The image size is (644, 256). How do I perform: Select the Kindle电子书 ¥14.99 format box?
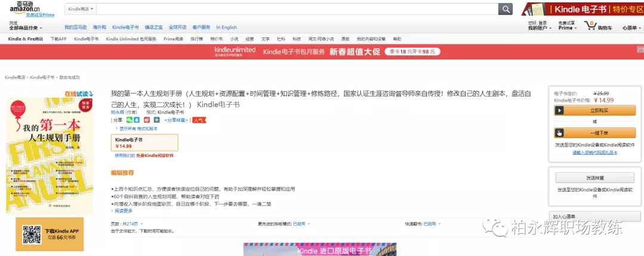pyautogui.click(x=144, y=142)
